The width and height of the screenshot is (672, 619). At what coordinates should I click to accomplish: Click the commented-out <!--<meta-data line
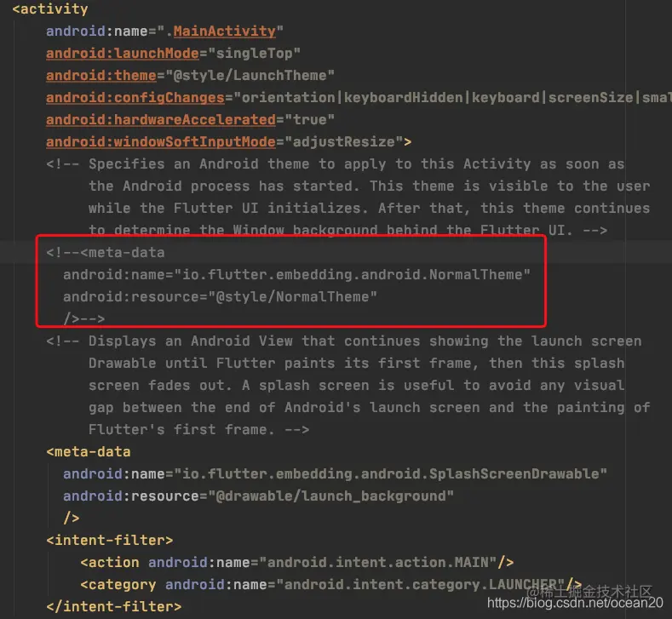(x=106, y=252)
